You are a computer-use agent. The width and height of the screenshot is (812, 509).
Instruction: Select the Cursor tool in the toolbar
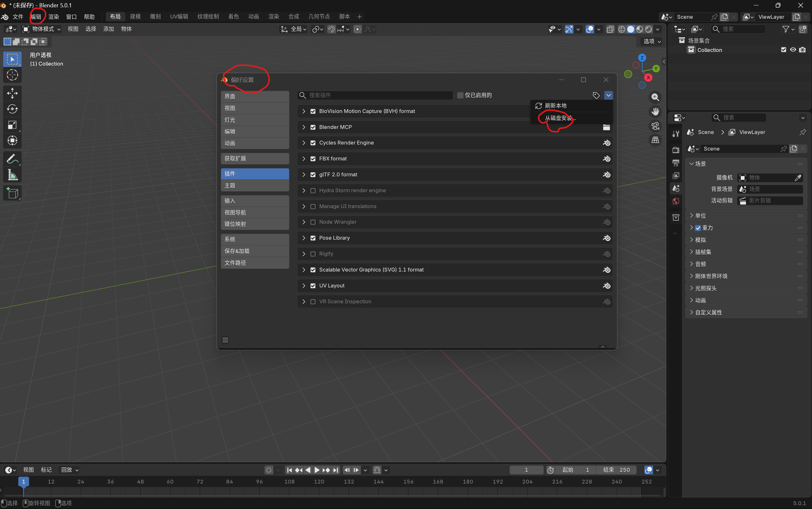[12, 75]
